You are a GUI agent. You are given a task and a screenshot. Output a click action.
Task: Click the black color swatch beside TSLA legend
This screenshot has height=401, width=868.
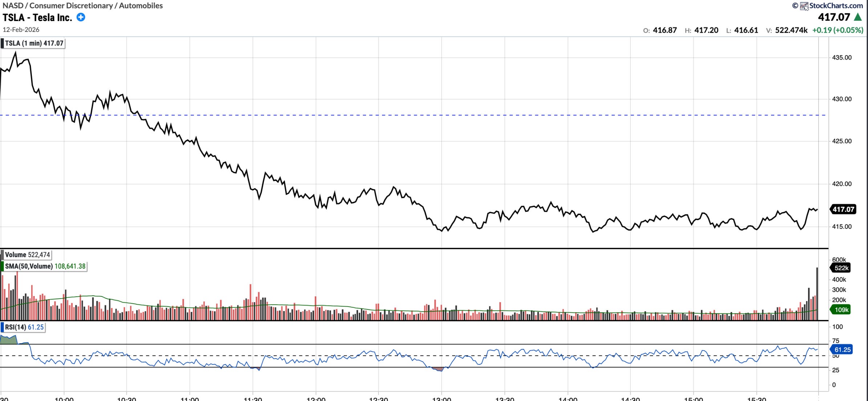(x=2, y=43)
